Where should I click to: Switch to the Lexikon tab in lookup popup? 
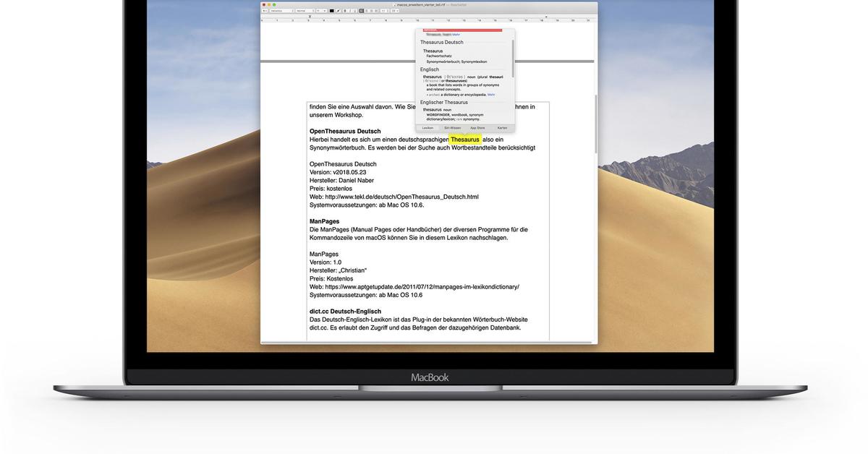point(427,128)
